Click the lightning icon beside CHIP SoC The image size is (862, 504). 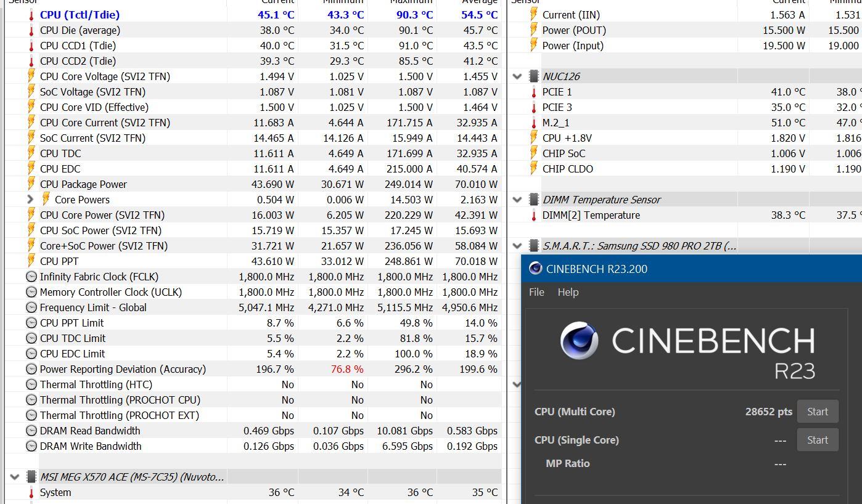coord(534,153)
